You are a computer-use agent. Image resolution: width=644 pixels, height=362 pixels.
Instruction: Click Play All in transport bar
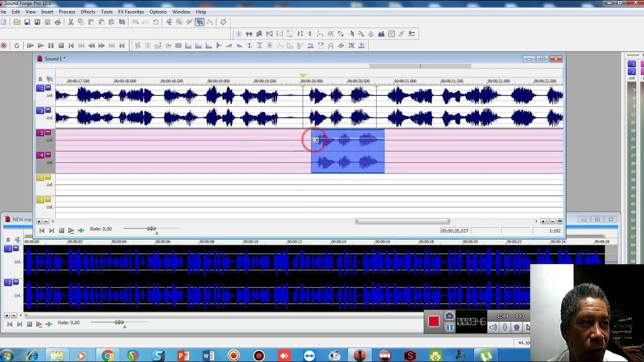pyautogui.click(x=30, y=46)
